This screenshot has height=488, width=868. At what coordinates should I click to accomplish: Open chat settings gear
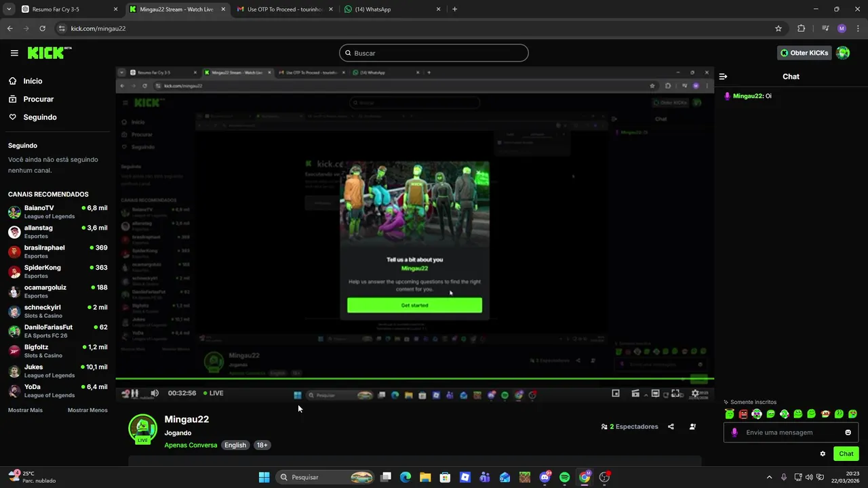823,454
